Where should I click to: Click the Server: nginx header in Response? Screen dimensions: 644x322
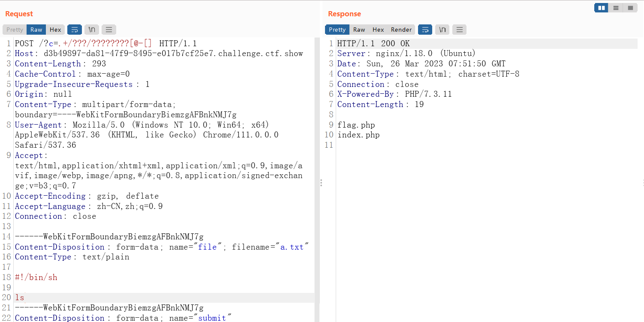coord(406,54)
